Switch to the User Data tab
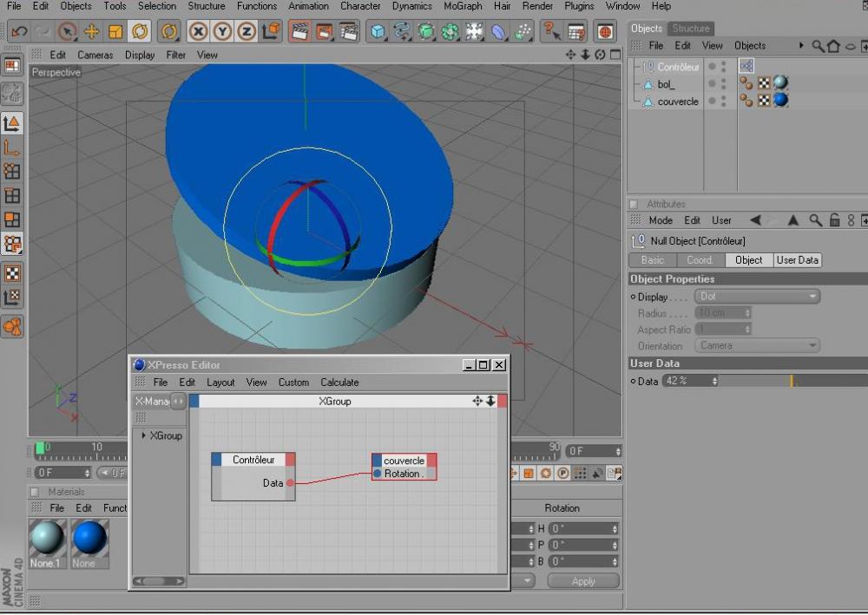Image resolution: width=868 pixels, height=615 pixels. pyautogui.click(x=797, y=260)
